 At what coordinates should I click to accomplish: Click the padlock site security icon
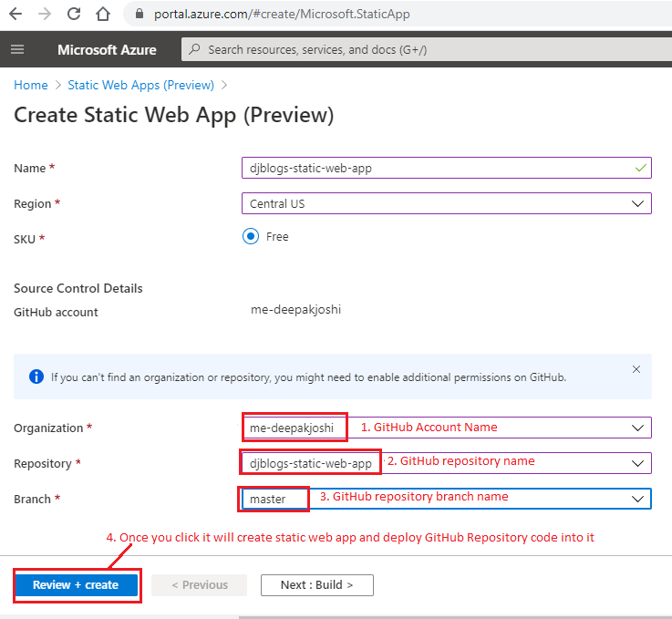[x=139, y=14]
